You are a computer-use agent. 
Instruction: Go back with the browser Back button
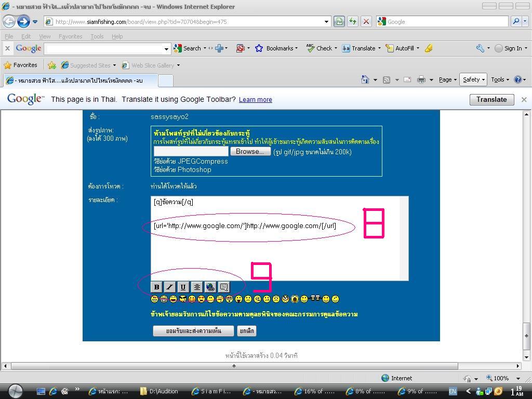(x=9, y=22)
